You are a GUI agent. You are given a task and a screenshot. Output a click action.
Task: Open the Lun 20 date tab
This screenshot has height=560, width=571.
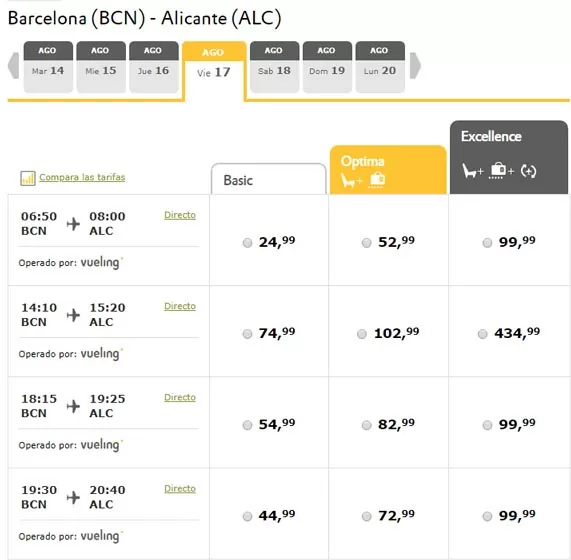[x=380, y=67]
